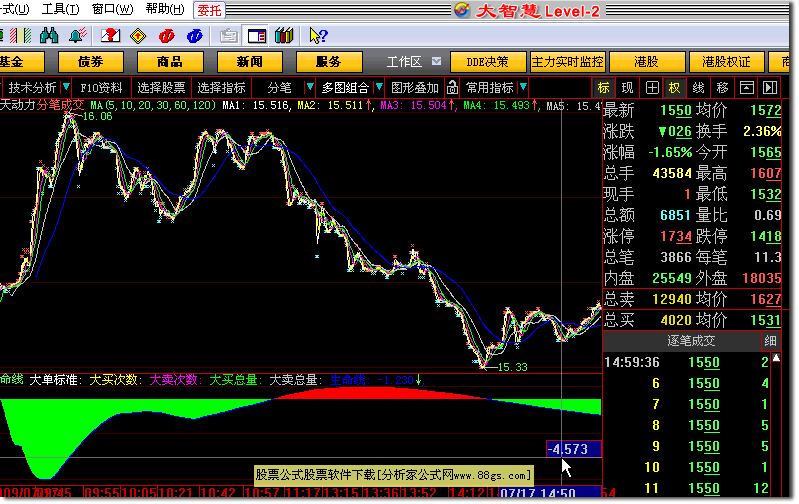Expand the 多图組合 dropdown arrow

click(379, 87)
